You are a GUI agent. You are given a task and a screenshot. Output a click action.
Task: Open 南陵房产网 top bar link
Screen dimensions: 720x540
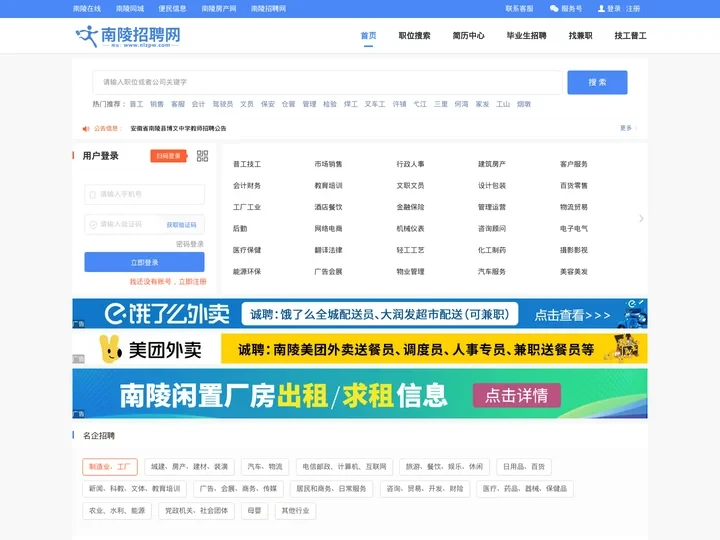219,9
